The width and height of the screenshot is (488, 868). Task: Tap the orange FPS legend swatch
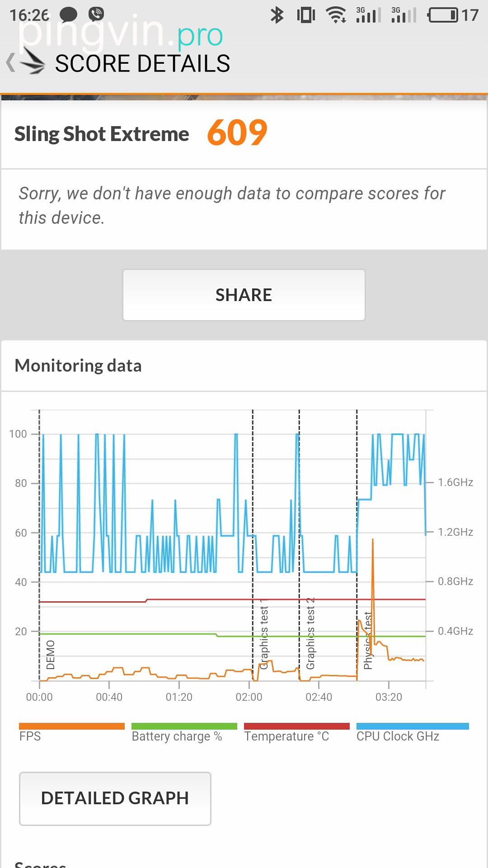pyautogui.click(x=71, y=726)
